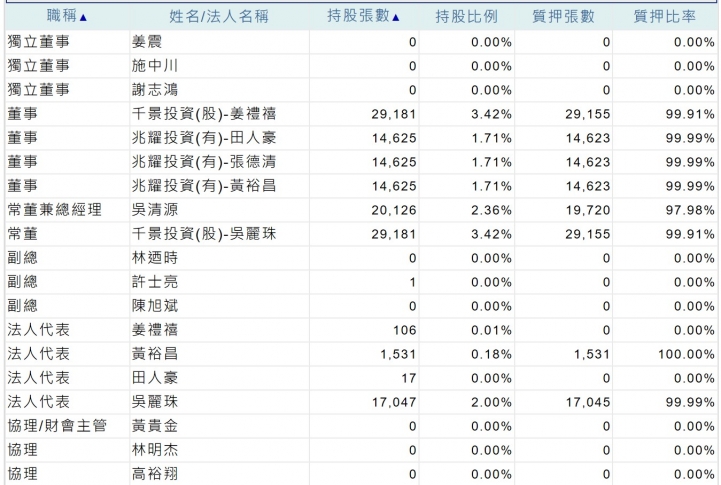This screenshot has width=721, height=485.
Task: Click the 姓名/法人名稱 column header
Action: click(219, 17)
